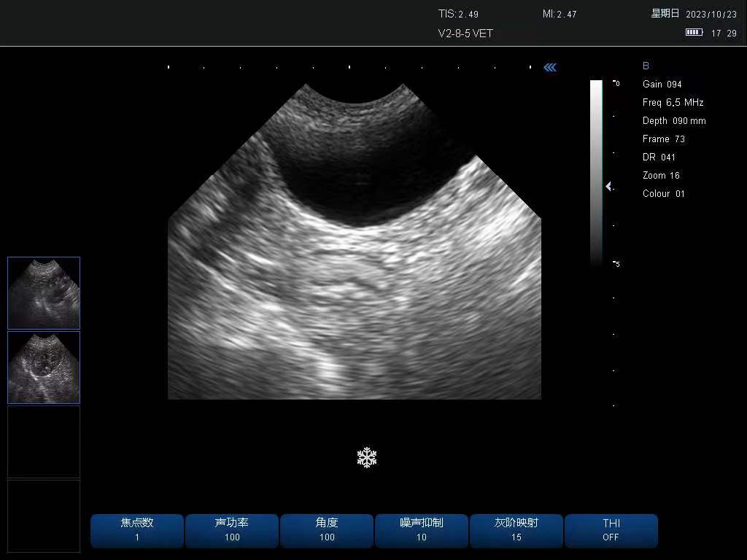Screen dimensions: 747x560
Task: Select the Freq 6.5 MHz parameter
Action: tap(673, 103)
